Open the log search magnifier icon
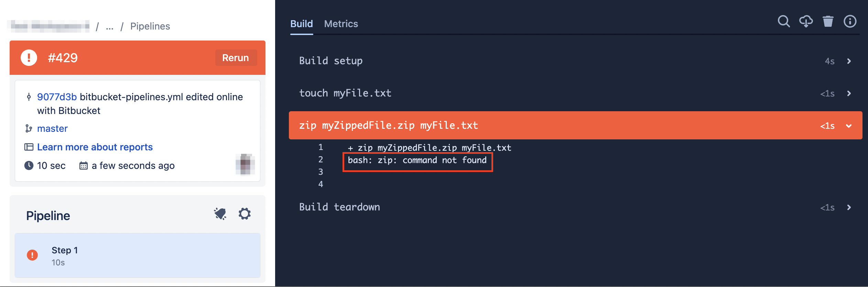 point(784,21)
